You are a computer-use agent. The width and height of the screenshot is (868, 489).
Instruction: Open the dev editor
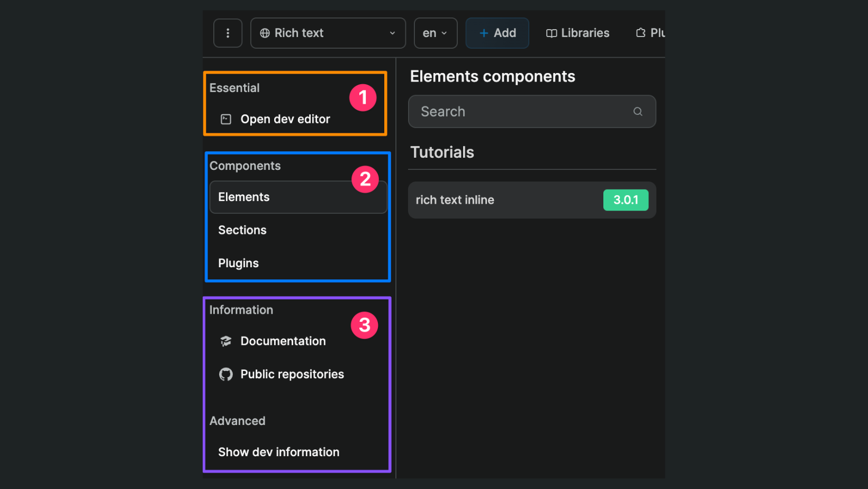click(x=285, y=119)
